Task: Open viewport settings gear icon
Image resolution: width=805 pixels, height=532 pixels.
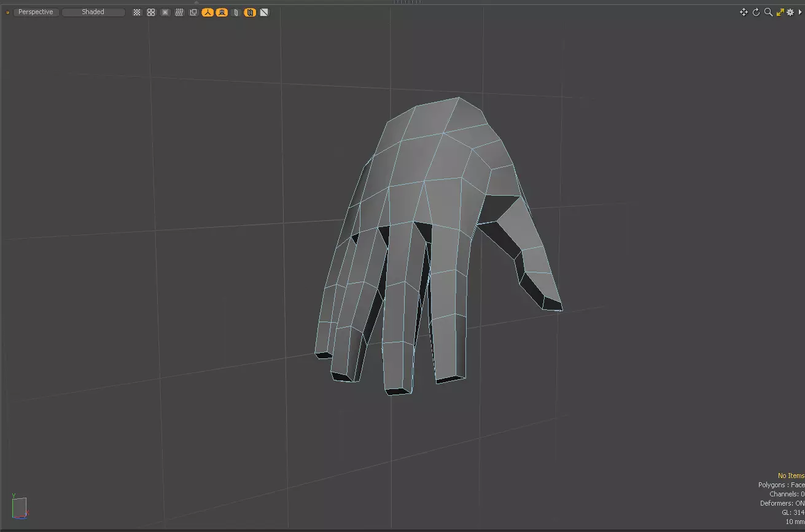Action: click(790, 12)
